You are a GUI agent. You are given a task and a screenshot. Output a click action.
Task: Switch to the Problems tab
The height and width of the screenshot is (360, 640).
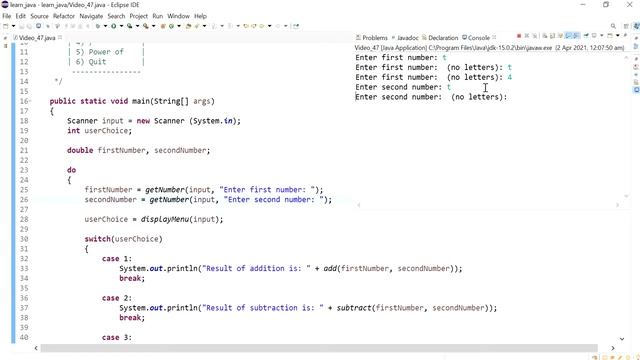point(371,38)
